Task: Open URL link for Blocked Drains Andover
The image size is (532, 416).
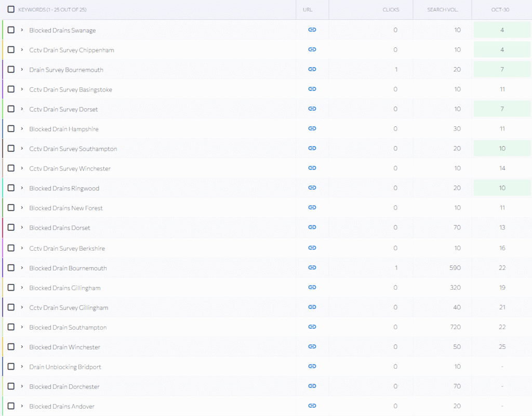Action: pyautogui.click(x=312, y=406)
